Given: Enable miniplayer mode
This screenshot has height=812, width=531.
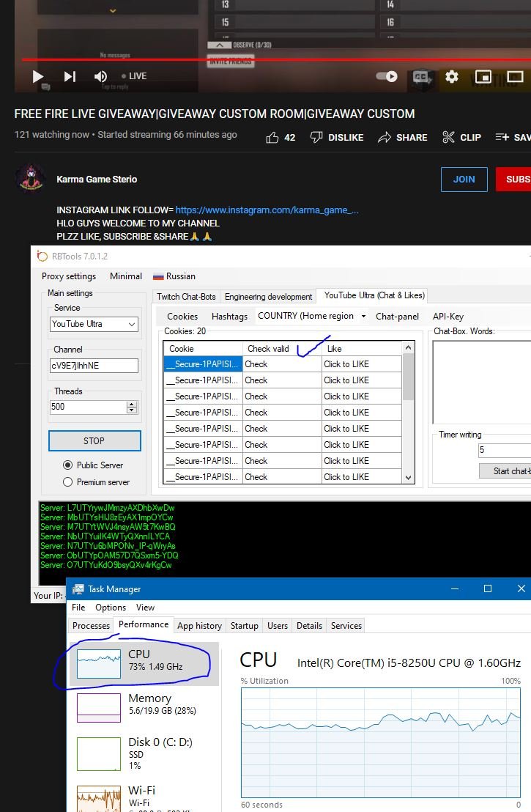Looking at the screenshot, I should pyautogui.click(x=483, y=76).
